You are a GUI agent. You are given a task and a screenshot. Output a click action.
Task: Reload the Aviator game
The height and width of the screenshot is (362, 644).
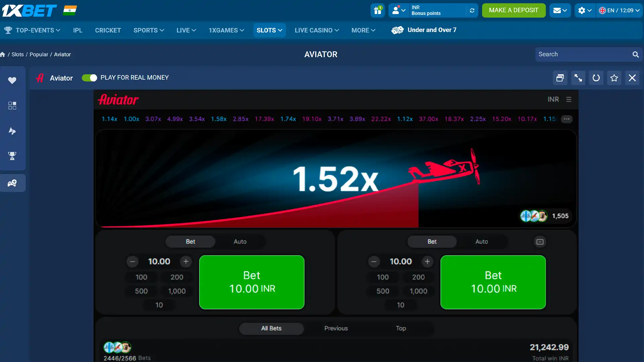coord(596,78)
